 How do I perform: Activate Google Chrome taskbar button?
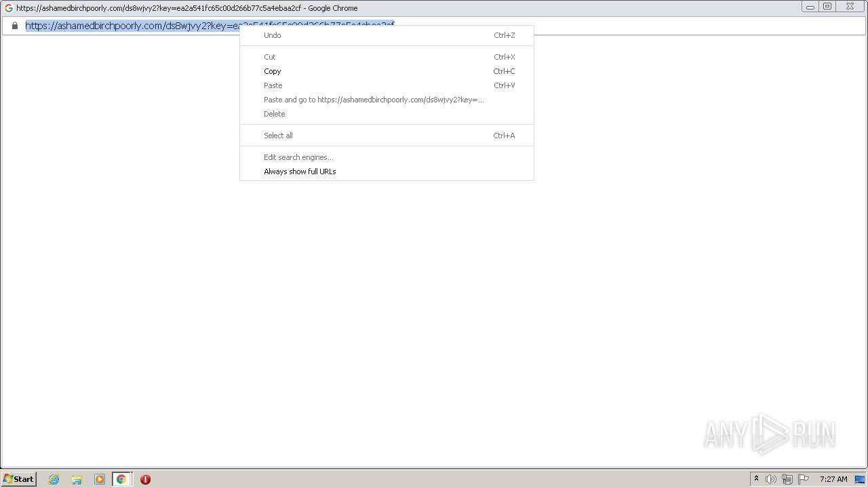pyautogui.click(x=121, y=479)
